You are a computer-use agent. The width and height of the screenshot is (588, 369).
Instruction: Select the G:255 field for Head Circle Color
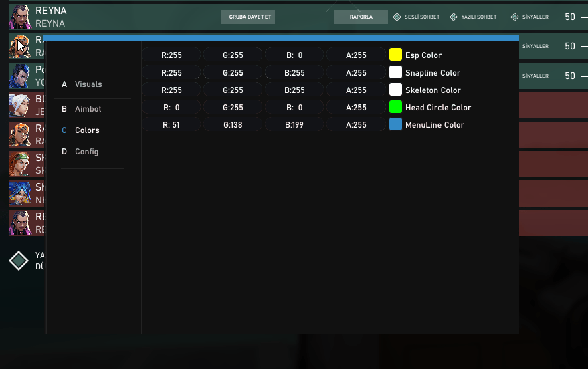233,108
